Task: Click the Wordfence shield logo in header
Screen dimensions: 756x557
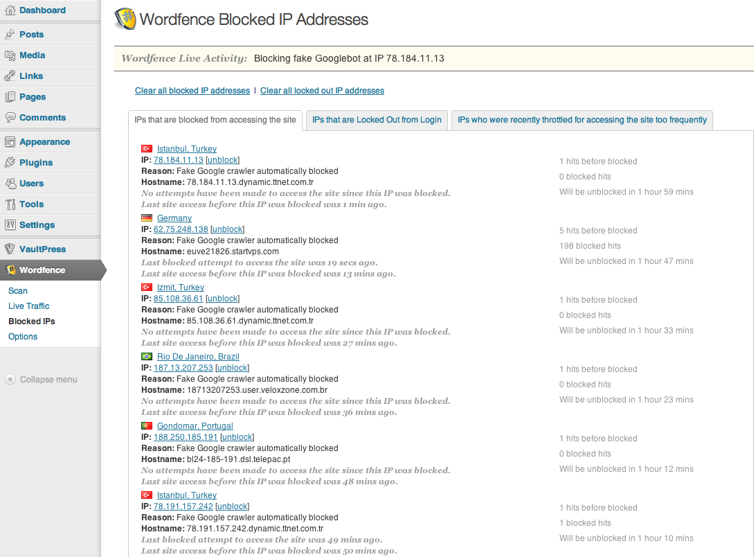Action: (125, 19)
